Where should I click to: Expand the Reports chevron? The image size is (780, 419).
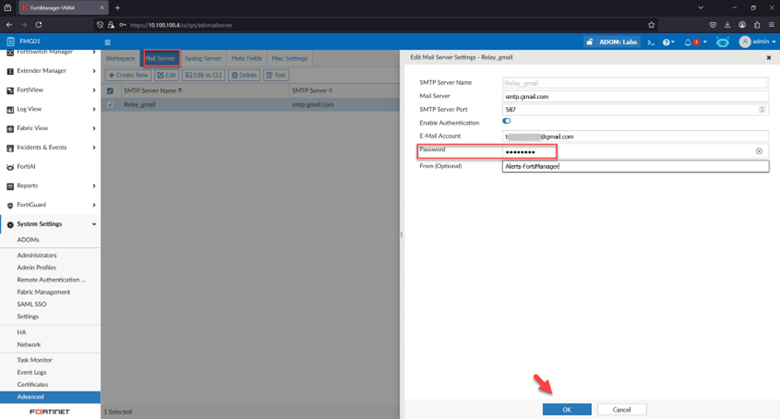coord(94,186)
